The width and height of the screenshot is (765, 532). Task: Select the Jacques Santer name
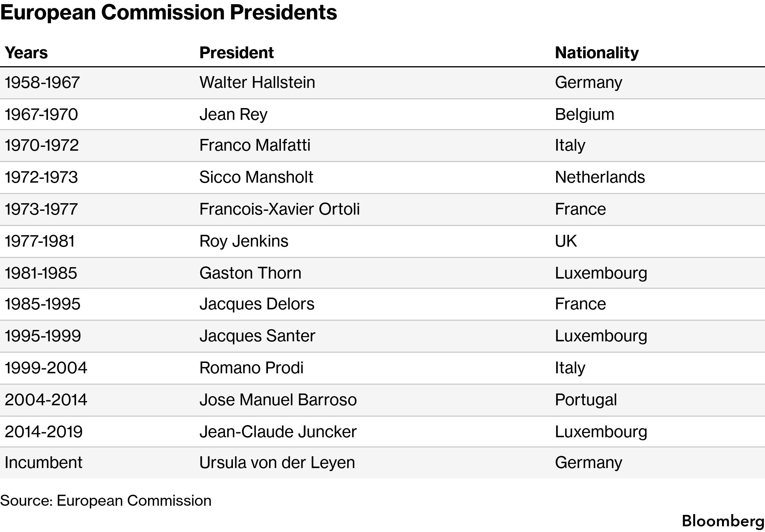coord(257,336)
